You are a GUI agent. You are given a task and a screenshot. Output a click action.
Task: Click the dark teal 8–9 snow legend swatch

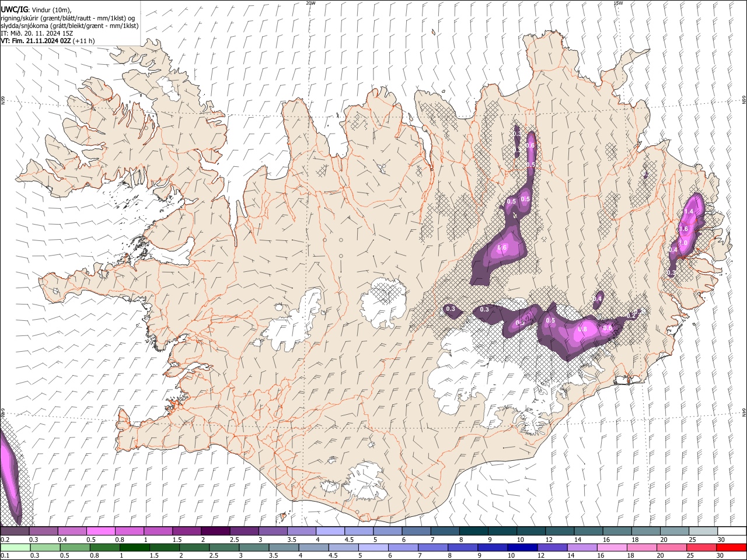tap(473, 531)
